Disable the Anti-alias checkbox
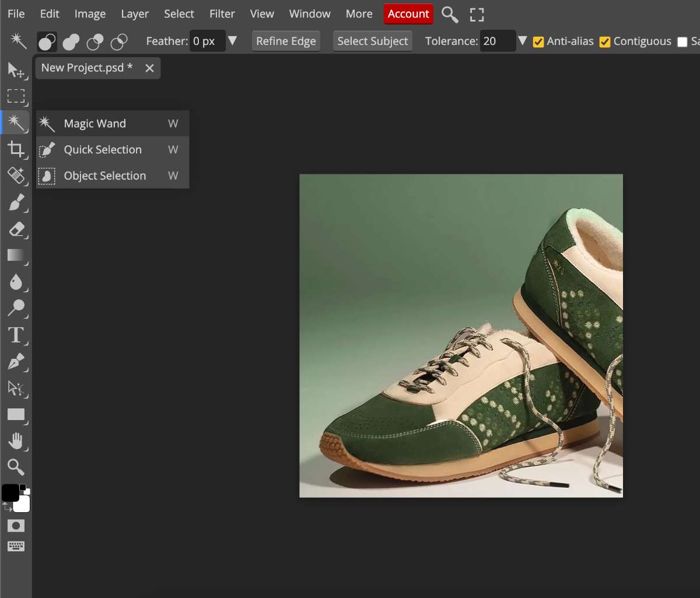This screenshot has height=598, width=700. [x=538, y=41]
